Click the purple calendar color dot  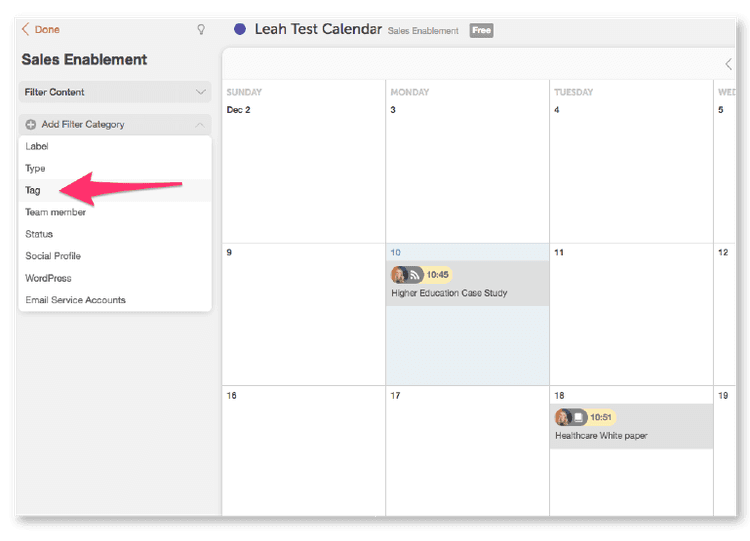click(x=240, y=29)
